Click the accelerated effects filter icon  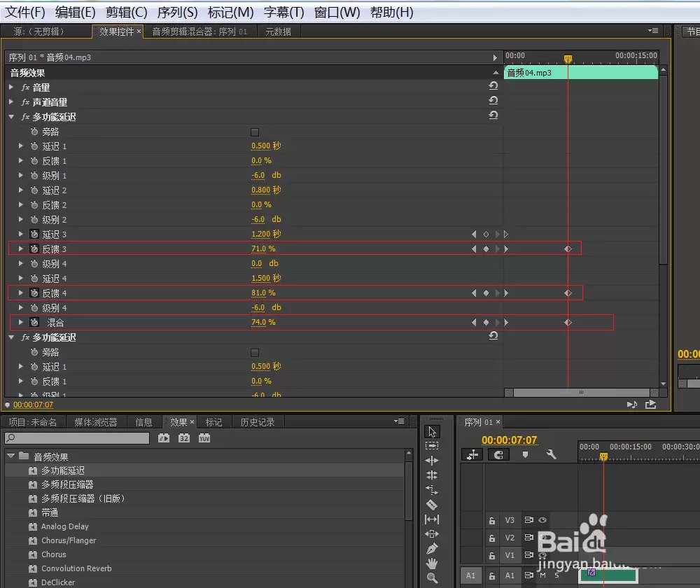pos(164,438)
